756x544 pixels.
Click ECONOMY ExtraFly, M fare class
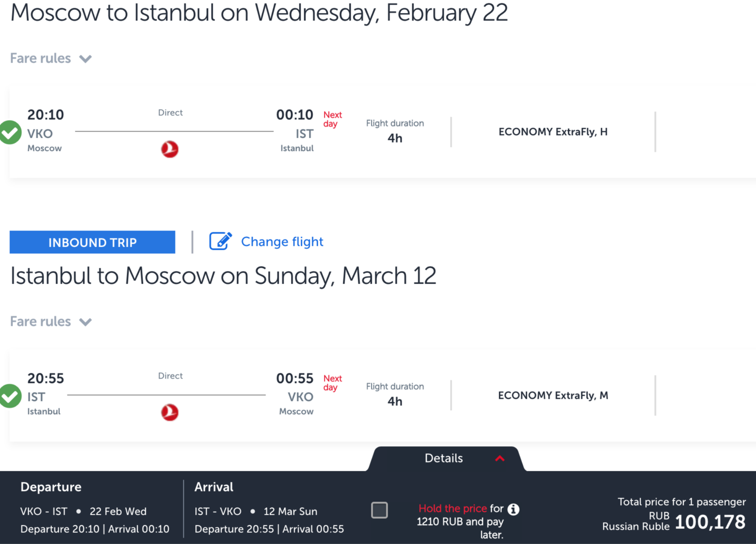pyautogui.click(x=553, y=395)
